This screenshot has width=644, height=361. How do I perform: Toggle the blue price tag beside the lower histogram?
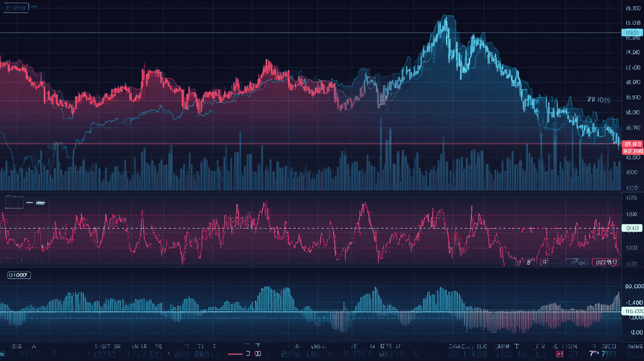pyautogui.click(x=632, y=311)
